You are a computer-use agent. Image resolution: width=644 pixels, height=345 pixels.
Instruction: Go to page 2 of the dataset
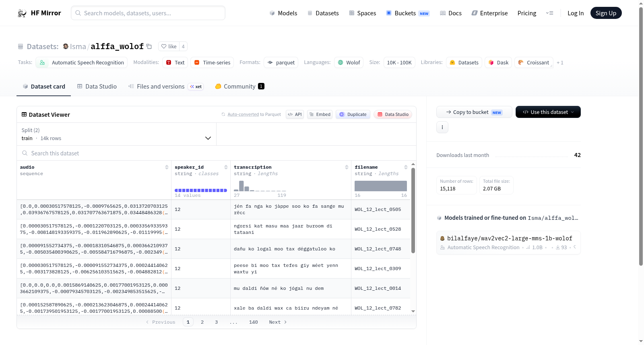click(202, 322)
